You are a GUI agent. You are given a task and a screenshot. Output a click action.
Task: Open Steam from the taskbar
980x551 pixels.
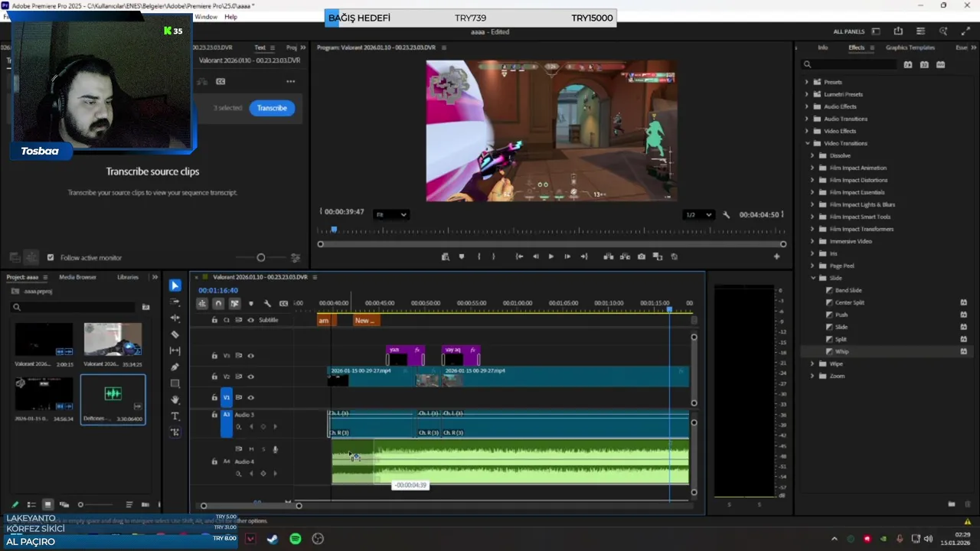coord(273,539)
